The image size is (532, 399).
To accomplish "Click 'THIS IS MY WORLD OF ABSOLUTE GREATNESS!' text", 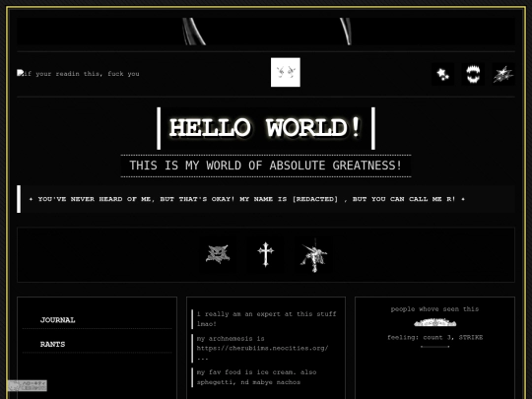I will pyautogui.click(x=266, y=166).
